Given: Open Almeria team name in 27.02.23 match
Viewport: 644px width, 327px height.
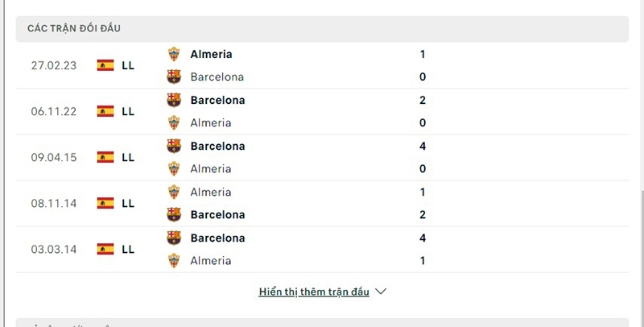Looking at the screenshot, I should 211,54.
